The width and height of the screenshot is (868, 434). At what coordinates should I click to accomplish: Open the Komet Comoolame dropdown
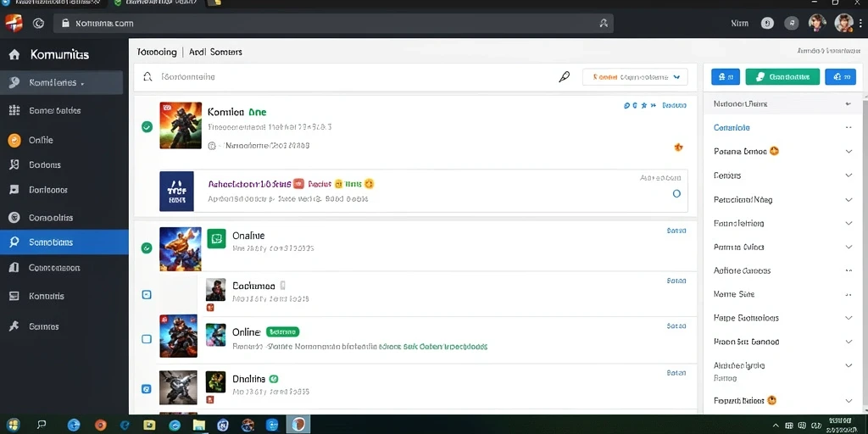point(635,77)
